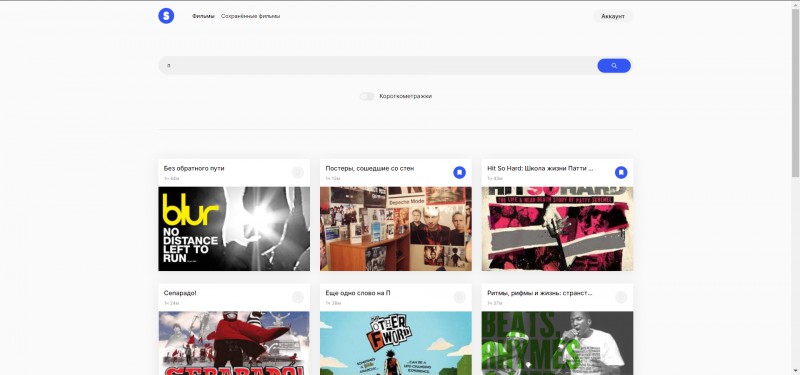Focus the film search input field
The height and width of the screenshot is (375, 800).
click(378, 66)
